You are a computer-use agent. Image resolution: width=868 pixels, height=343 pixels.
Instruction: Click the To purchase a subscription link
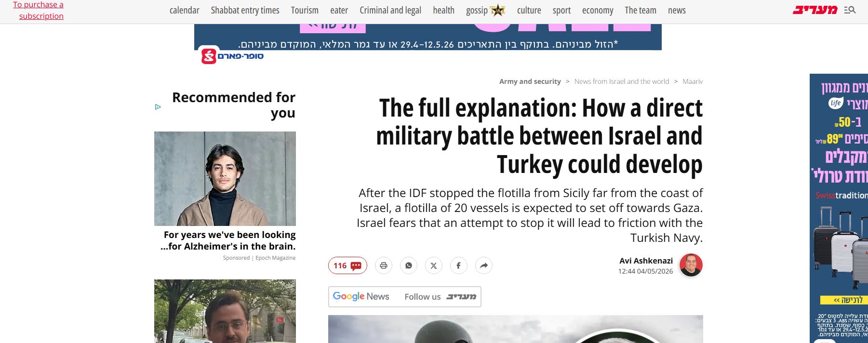(39, 10)
